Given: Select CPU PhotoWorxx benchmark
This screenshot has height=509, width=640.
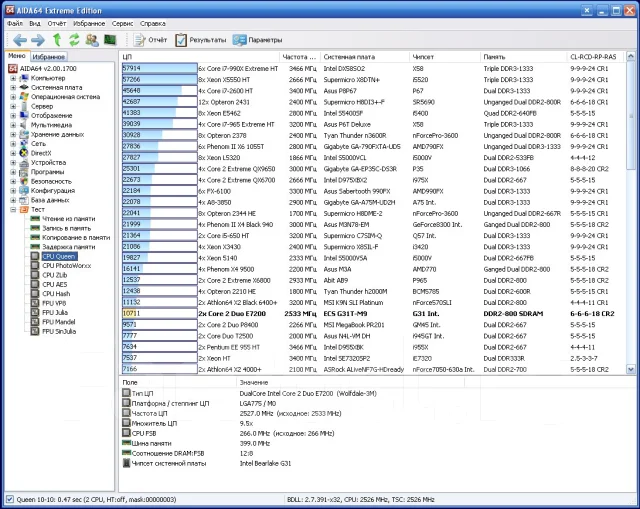Looking at the screenshot, I should 67,266.
